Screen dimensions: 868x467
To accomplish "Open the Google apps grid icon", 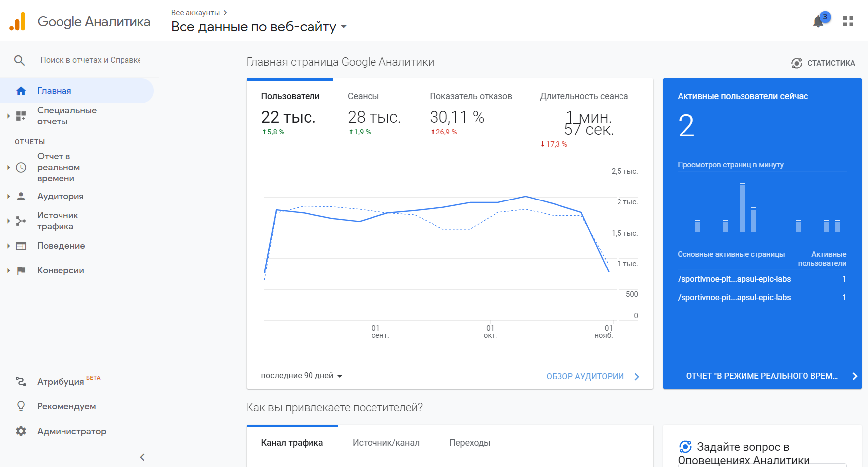I will click(x=848, y=21).
